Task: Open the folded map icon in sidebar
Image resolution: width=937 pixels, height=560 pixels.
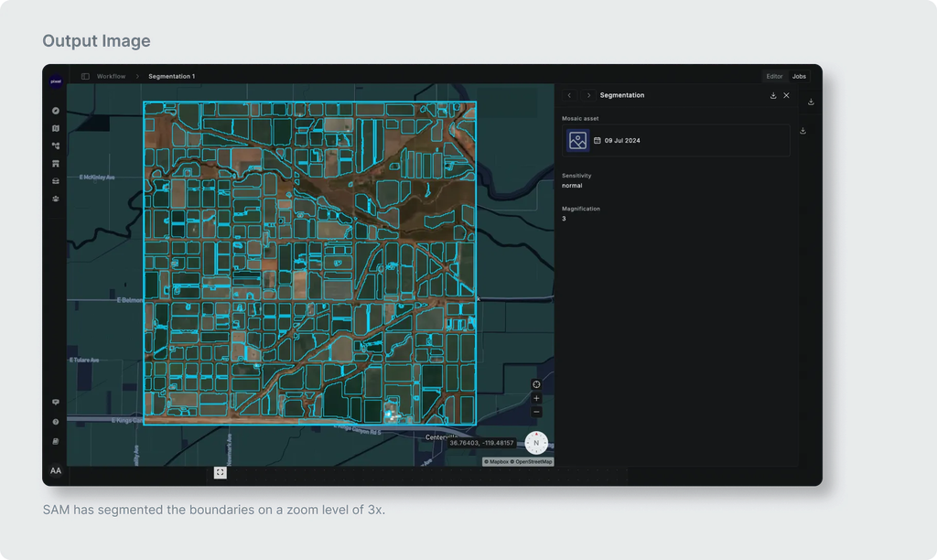Action: 56,128
